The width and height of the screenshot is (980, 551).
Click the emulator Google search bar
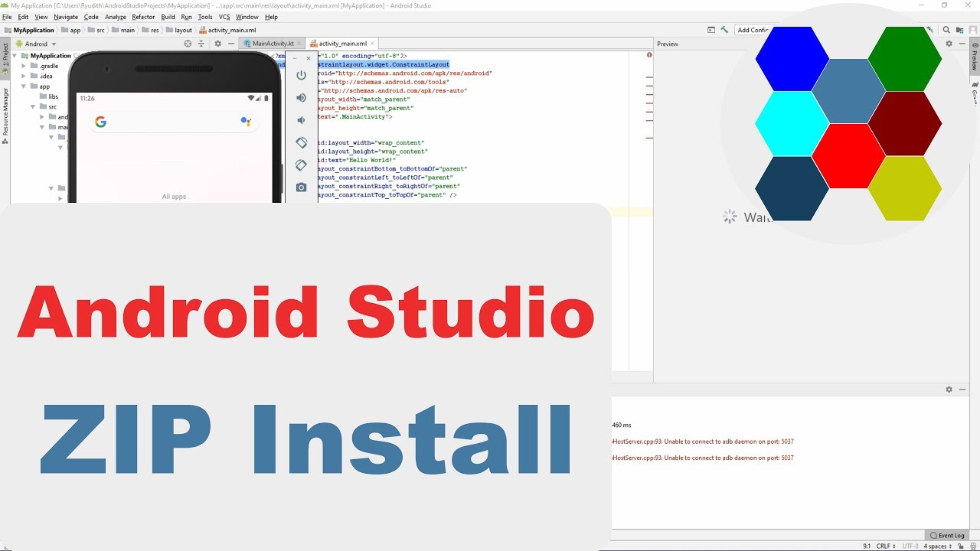click(x=174, y=122)
